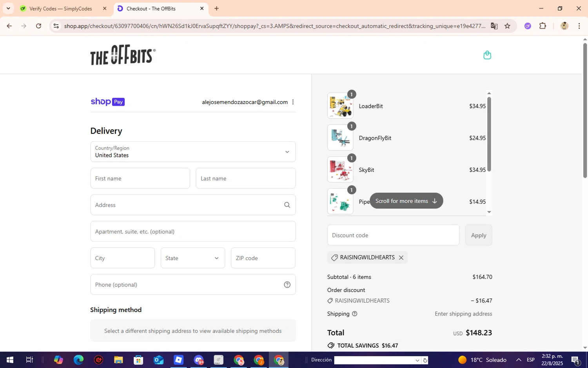Click the Shop Pay logo
Screen dimensions: 588x368
pyautogui.click(x=107, y=102)
